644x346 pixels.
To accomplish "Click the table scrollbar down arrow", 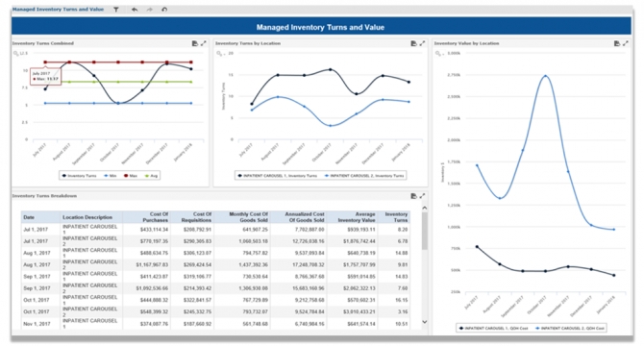I will click(425, 322).
